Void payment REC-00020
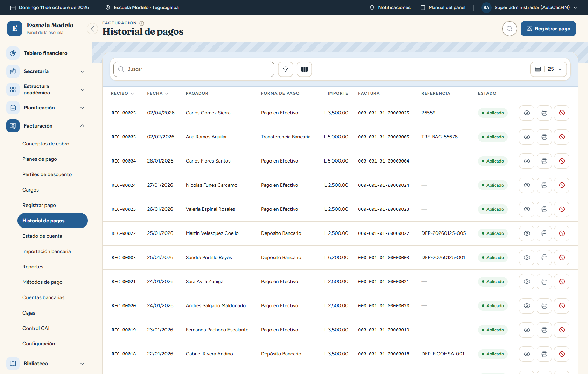Image resolution: width=588 pixels, height=374 pixels. pyautogui.click(x=562, y=306)
